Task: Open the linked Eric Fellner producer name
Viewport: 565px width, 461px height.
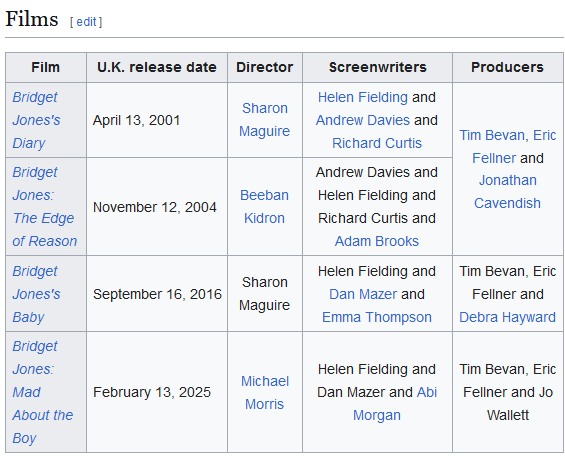Action: 514,147
